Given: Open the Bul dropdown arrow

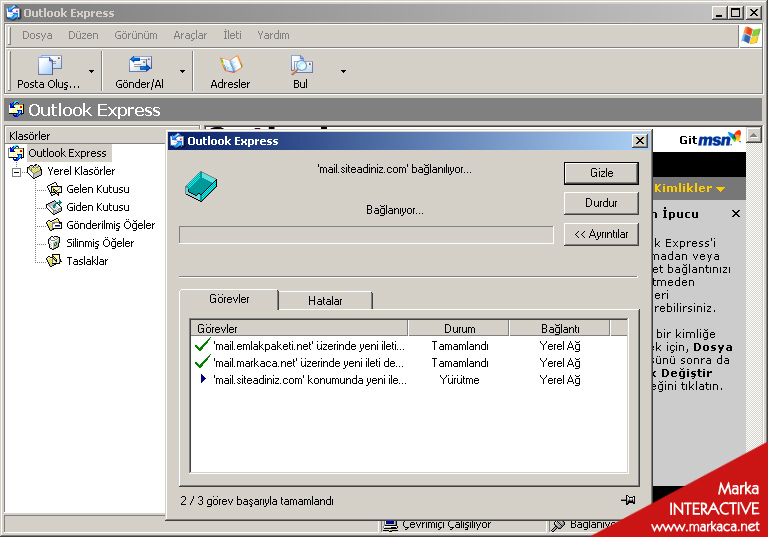Looking at the screenshot, I should click(343, 72).
